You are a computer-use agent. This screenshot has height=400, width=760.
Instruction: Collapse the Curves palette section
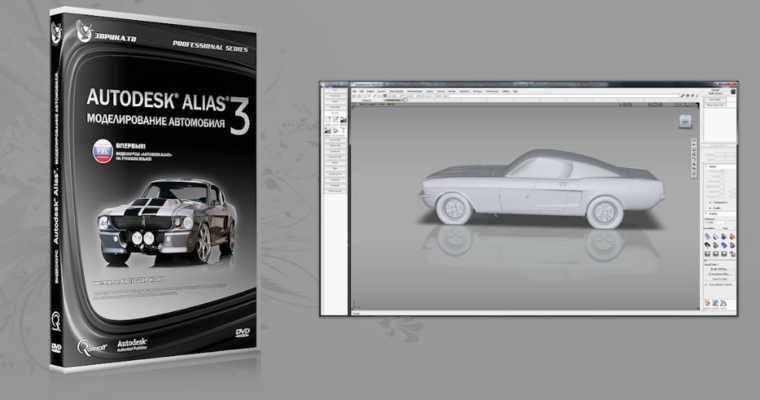pyautogui.click(x=335, y=113)
